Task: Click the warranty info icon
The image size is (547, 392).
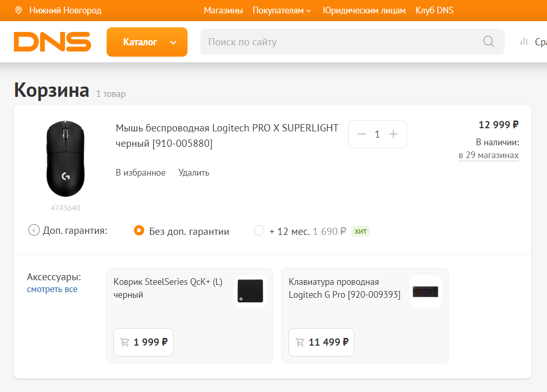Action: point(34,230)
